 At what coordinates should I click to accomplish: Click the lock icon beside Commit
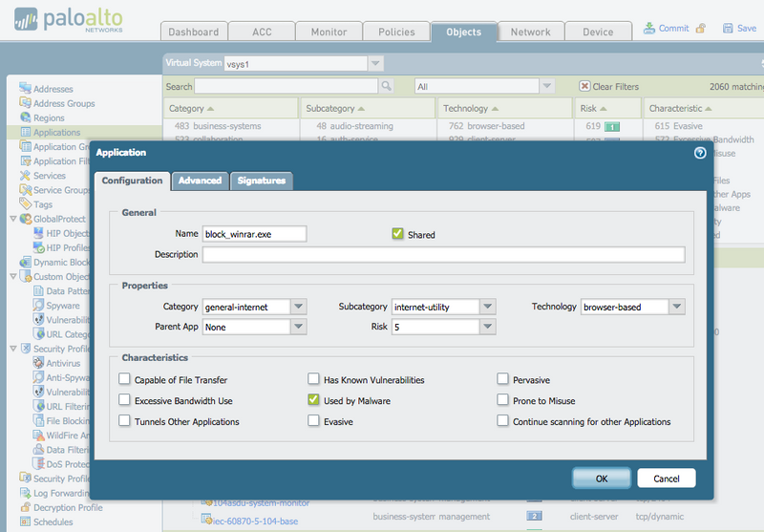[x=701, y=29]
